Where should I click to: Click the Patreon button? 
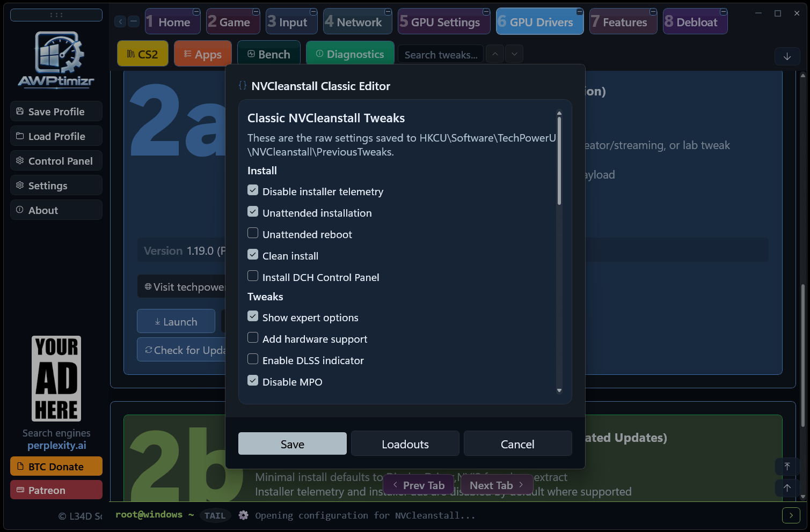56,490
